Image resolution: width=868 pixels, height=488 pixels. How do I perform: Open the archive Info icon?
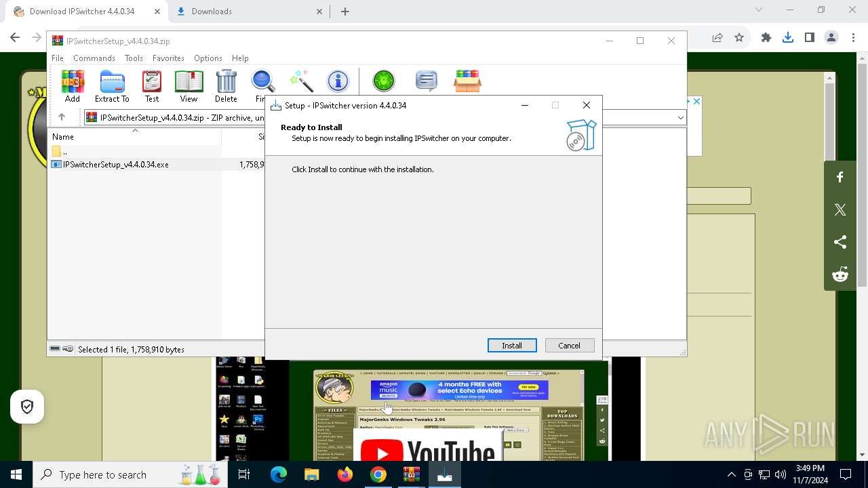[338, 81]
